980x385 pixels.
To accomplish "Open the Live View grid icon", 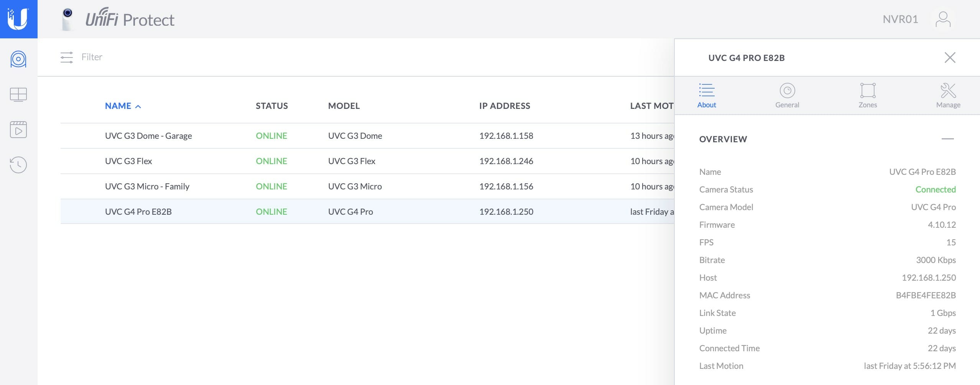I will coord(18,94).
